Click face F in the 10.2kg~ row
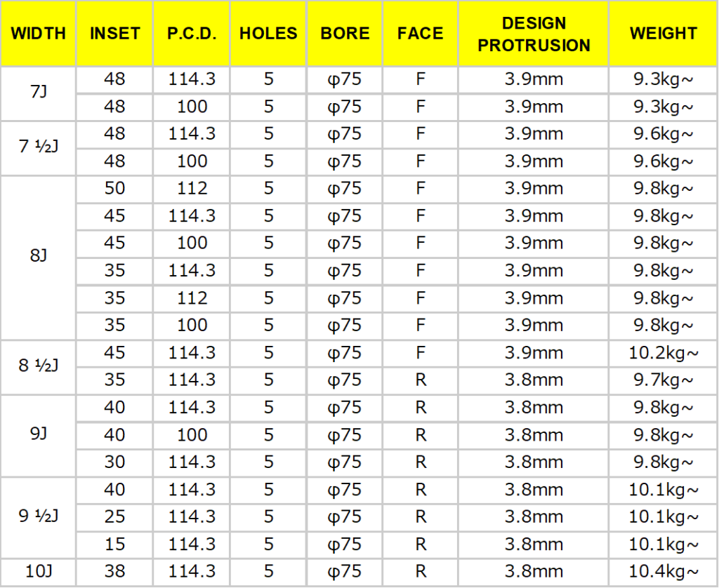This screenshot has height=588, width=719. coord(420,354)
